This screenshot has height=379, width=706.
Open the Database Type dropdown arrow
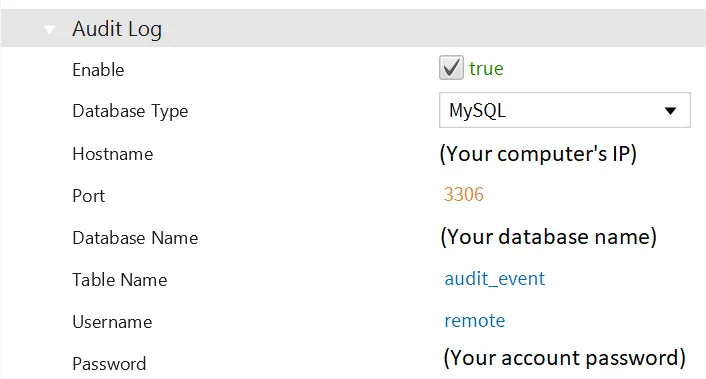tap(670, 111)
